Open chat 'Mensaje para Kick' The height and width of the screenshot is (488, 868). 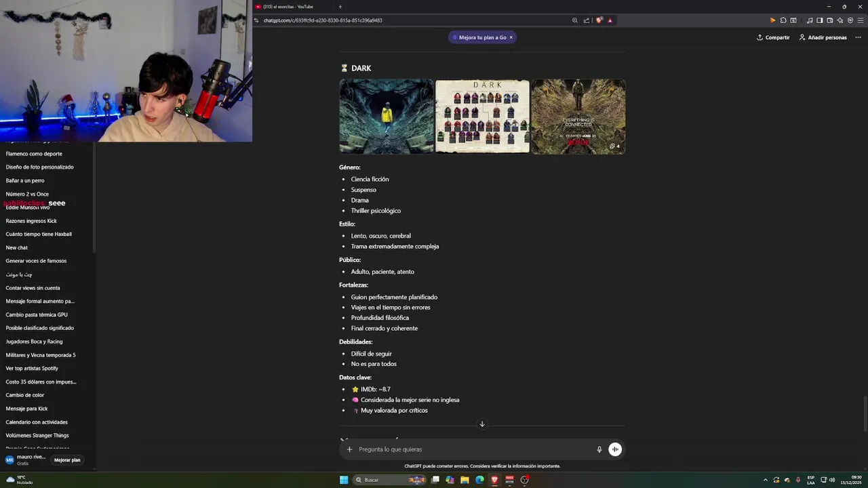coord(26,409)
